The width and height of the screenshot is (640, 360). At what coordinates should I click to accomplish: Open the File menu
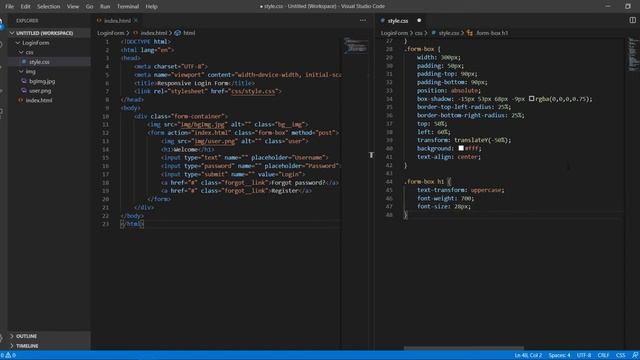[9, 6]
